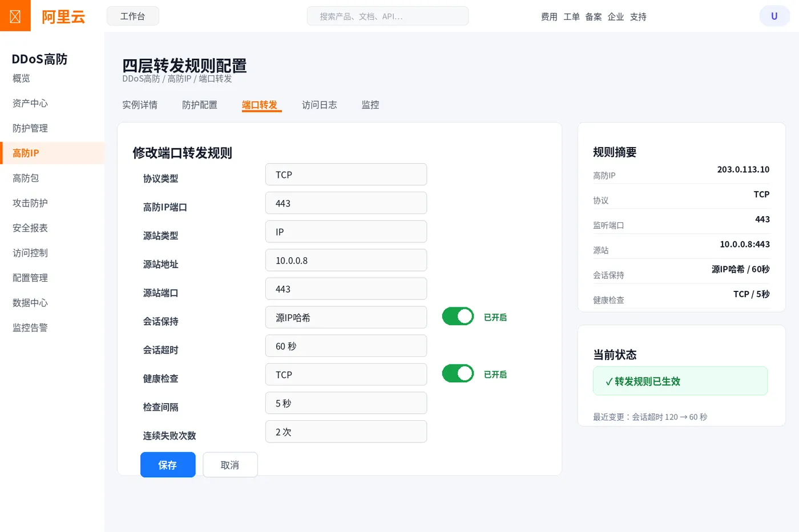Click the 保存 button

[x=168, y=465]
